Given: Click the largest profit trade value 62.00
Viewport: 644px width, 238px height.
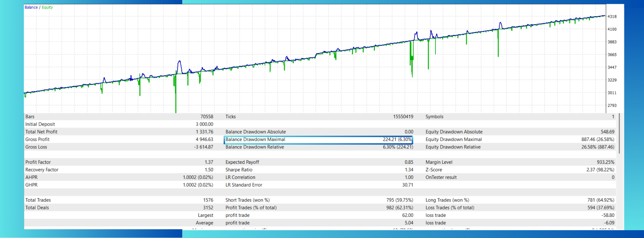Looking at the screenshot, I should (408, 216).
